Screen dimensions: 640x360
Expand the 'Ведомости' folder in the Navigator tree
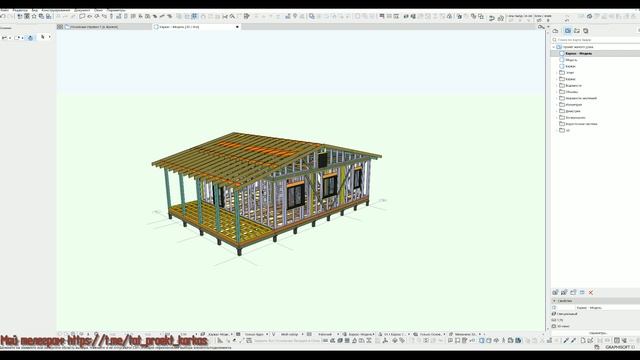tap(557, 85)
